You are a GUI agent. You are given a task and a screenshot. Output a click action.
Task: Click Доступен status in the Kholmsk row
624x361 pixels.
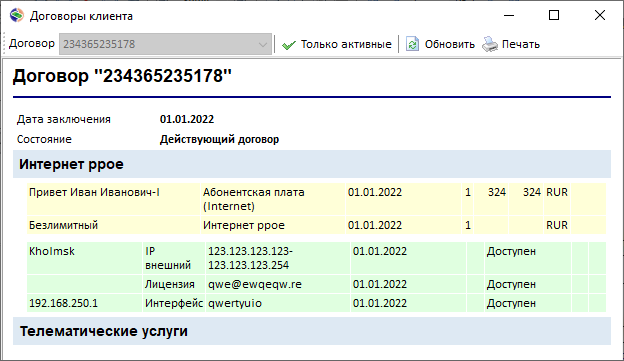click(x=511, y=251)
